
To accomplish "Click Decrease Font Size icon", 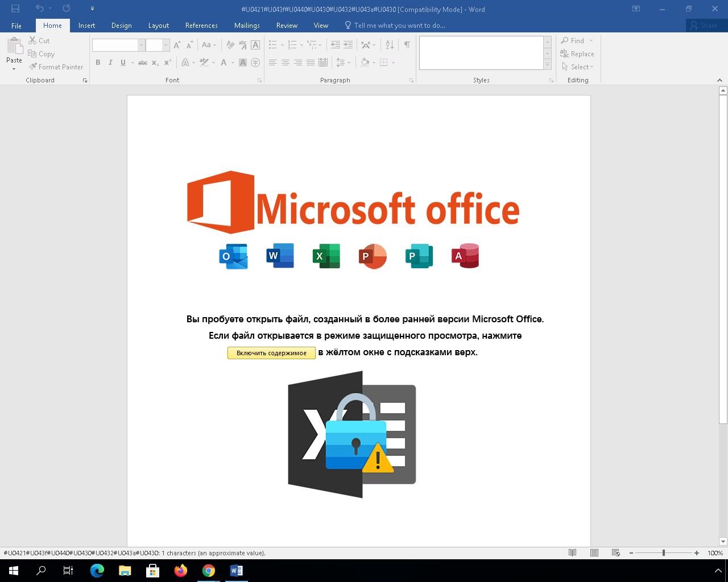I will pyautogui.click(x=189, y=45).
